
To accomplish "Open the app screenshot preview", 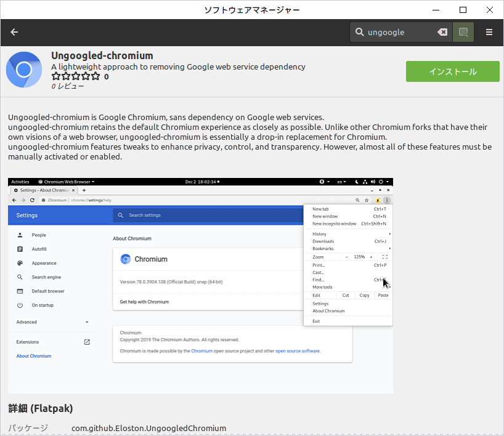I will pyautogui.click(x=200, y=285).
